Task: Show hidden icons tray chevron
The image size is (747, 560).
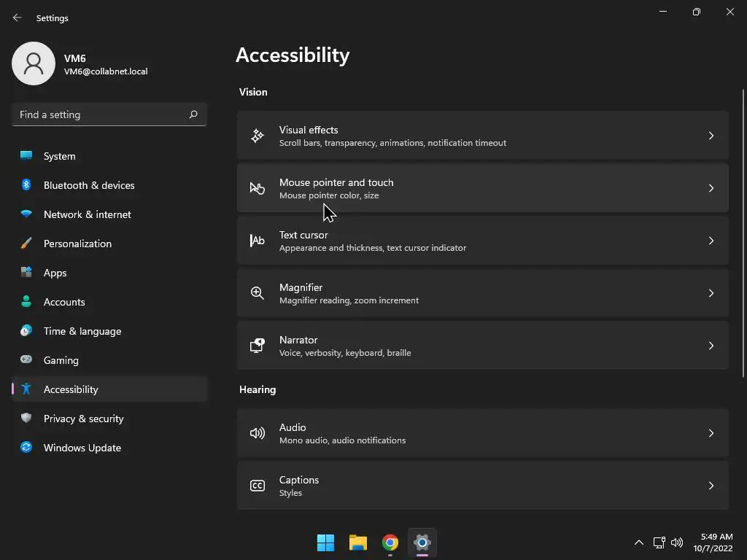Action: pyautogui.click(x=639, y=542)
